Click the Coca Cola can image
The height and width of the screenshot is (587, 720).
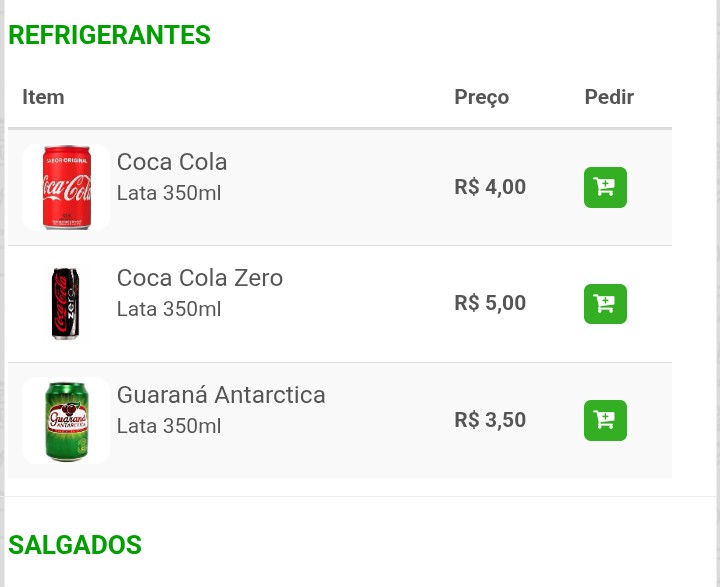coord(66,187)
